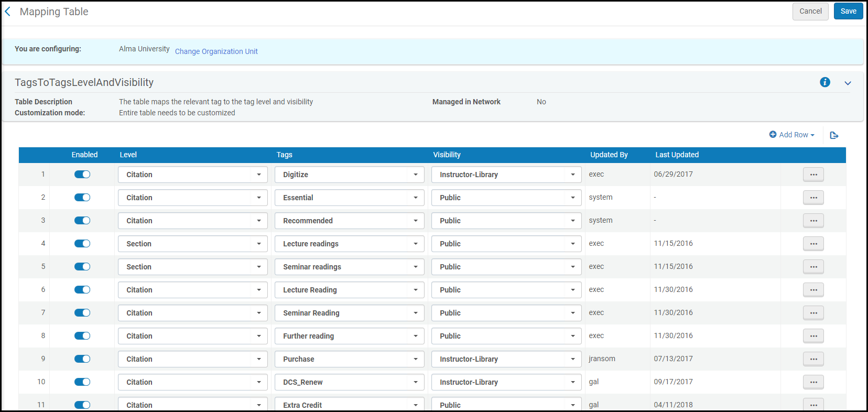
Task: Open Visibility dropdown for Purchase row
Action: point(506,359)
